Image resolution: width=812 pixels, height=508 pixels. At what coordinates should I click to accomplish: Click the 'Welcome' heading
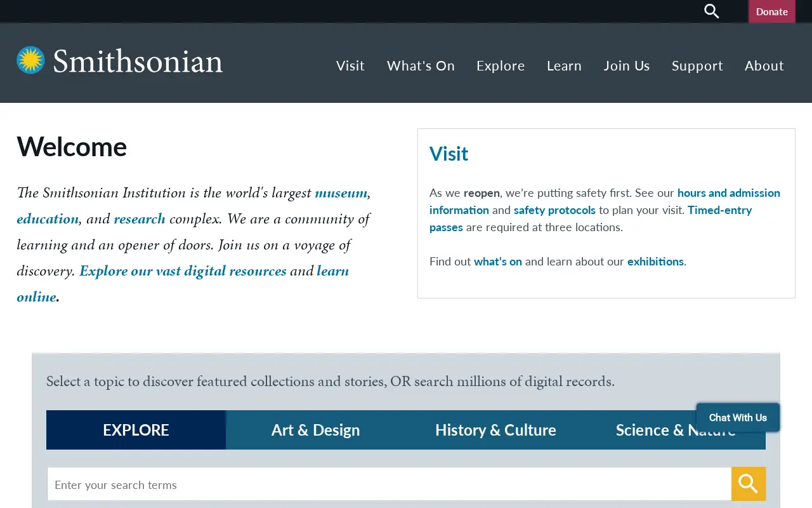point(72,147)
